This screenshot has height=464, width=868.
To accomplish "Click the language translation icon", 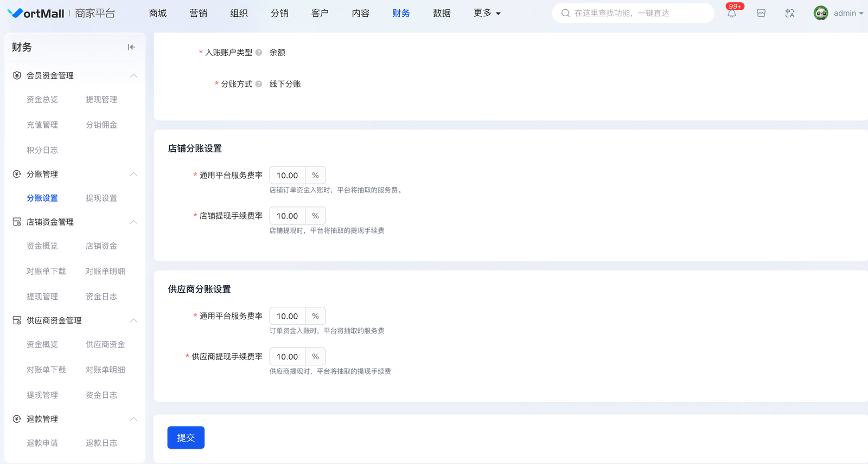I will tap(790, 14).
